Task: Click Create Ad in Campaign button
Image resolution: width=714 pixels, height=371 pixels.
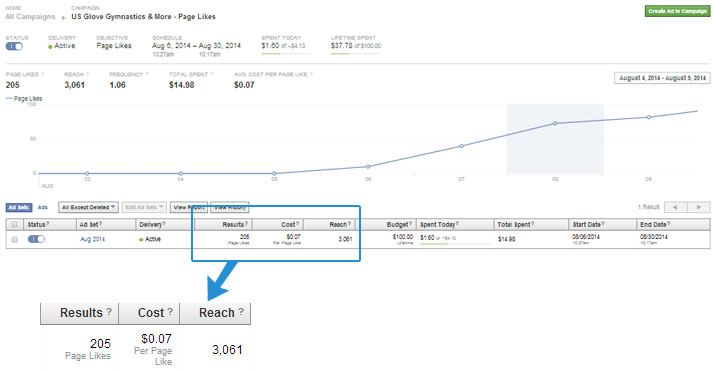Action: [677, 11]
